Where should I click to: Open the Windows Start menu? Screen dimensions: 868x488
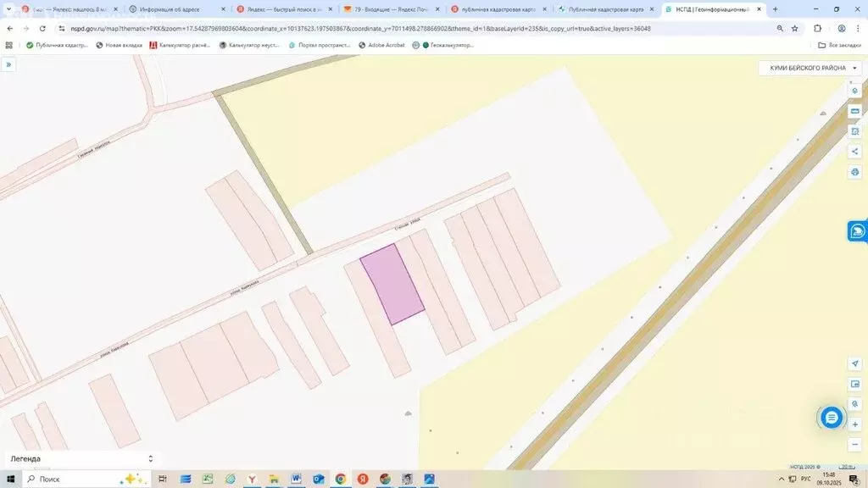click(x=10, y=480)
